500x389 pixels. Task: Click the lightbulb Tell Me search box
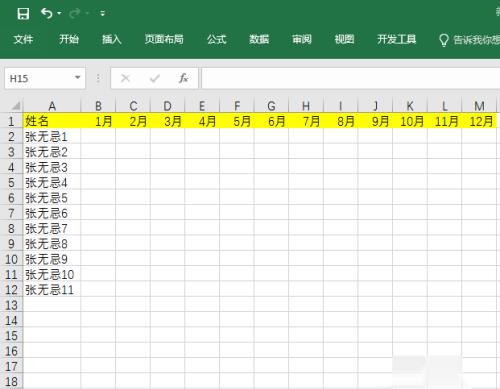[x=469, y=40]
